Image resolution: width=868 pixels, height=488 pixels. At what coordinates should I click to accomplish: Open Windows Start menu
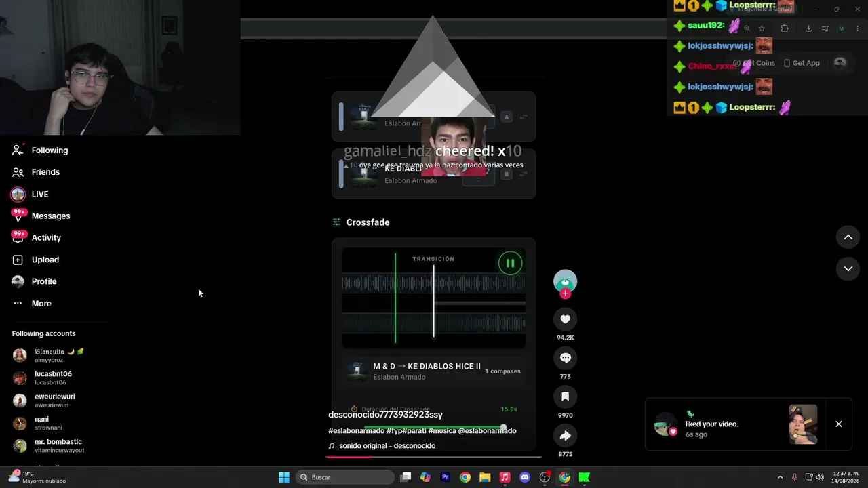[x=284, y=477]
